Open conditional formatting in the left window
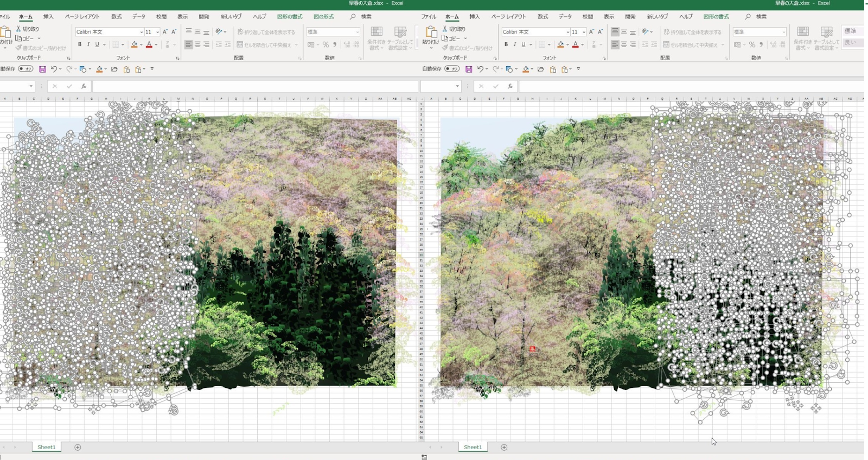Image resolution: width=868 pixels, height=460 pixels. click(x=376, y=38)
